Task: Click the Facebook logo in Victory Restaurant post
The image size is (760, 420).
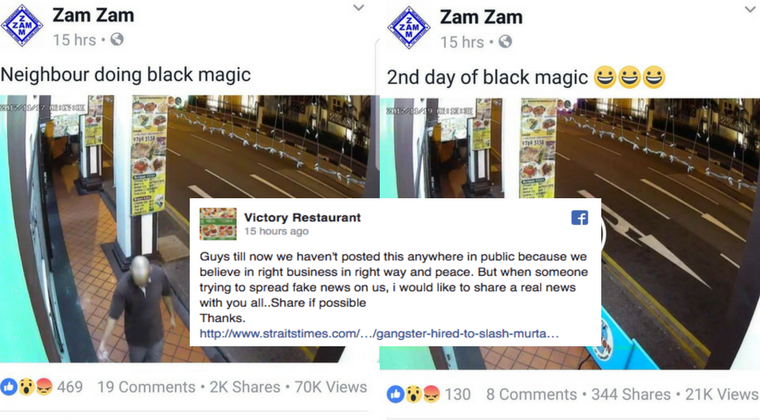Action: tap(580, 218)
